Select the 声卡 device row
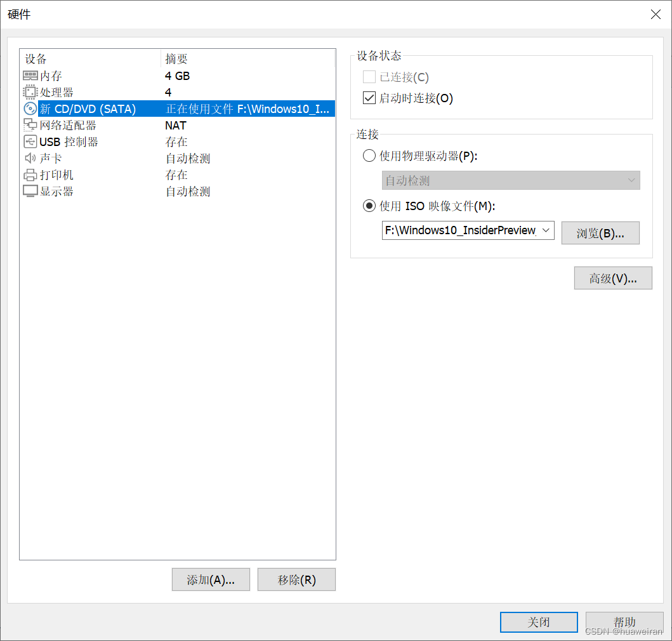 pos(178,158)
